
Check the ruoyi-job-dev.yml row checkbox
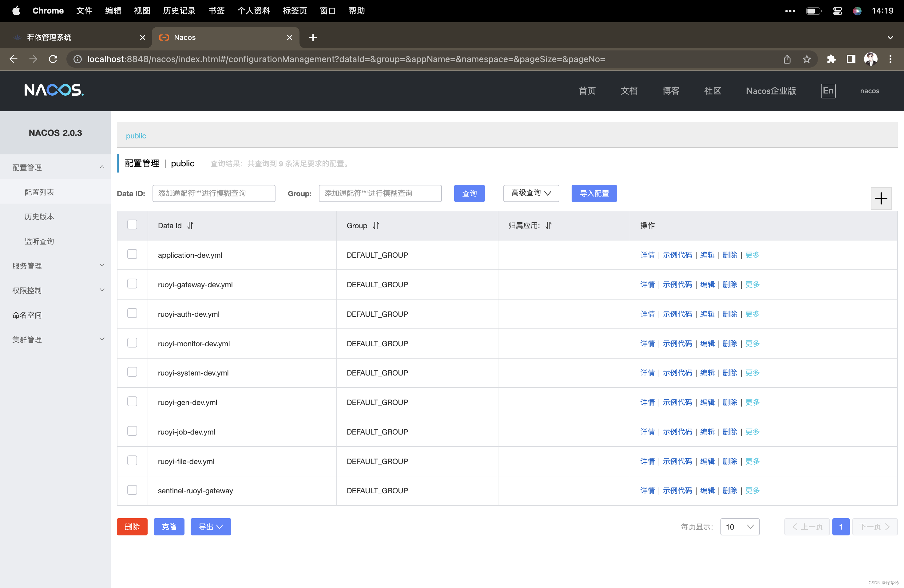[x=132, y=431]
